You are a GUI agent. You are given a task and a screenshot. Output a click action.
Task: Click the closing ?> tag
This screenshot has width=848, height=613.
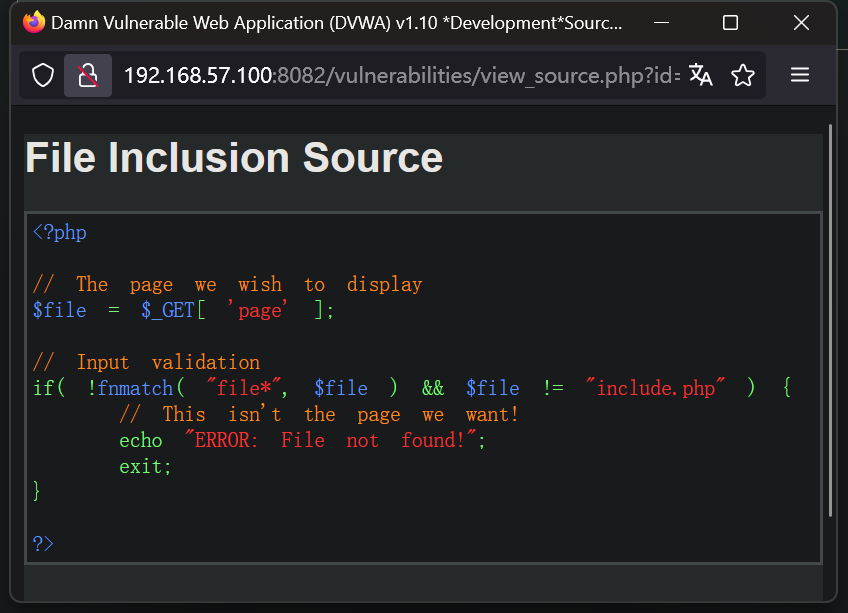pyautogui.click(x=43, y=543)
